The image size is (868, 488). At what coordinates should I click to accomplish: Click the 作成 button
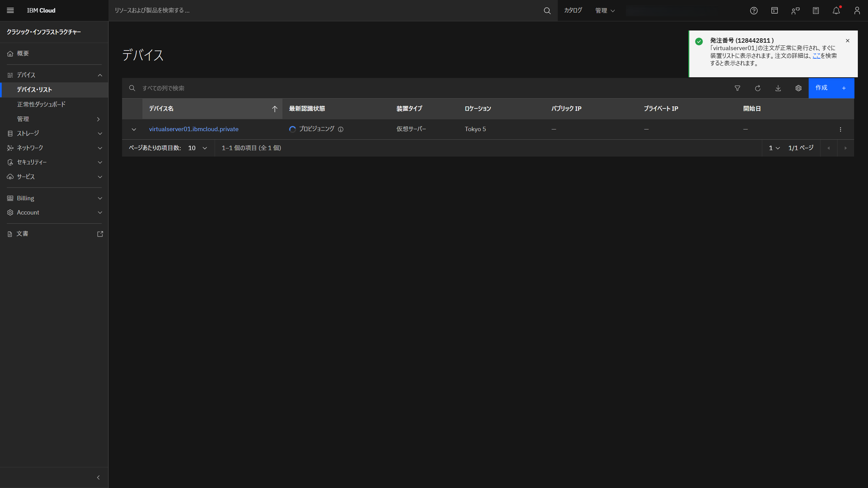click(822, 88)
